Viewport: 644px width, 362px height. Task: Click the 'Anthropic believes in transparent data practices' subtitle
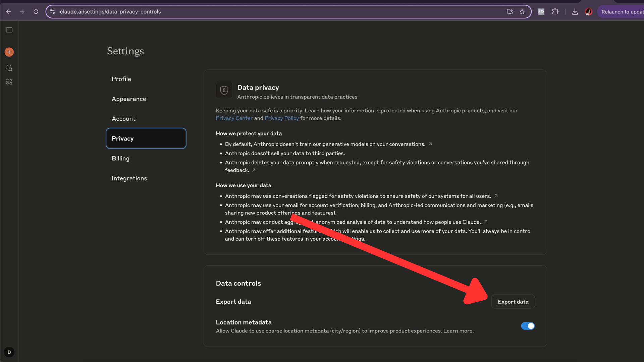[297, 97]
